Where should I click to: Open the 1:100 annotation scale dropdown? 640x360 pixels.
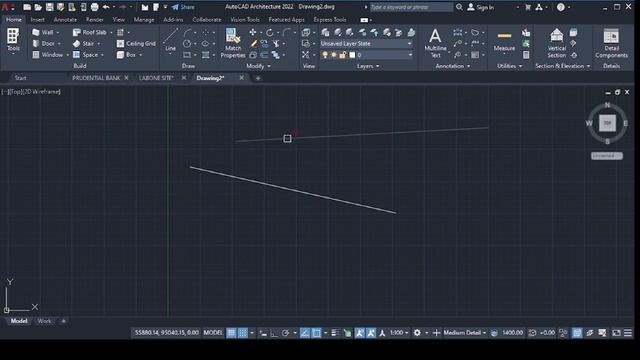tap(399, 333)
